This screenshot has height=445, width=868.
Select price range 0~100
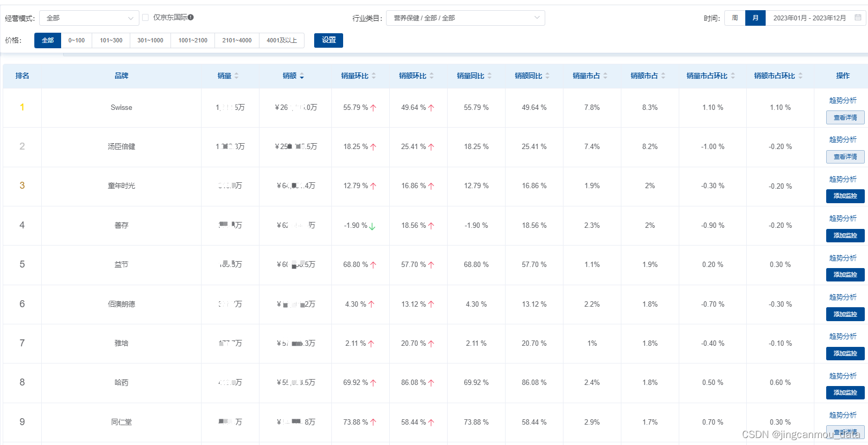[77, 40]
